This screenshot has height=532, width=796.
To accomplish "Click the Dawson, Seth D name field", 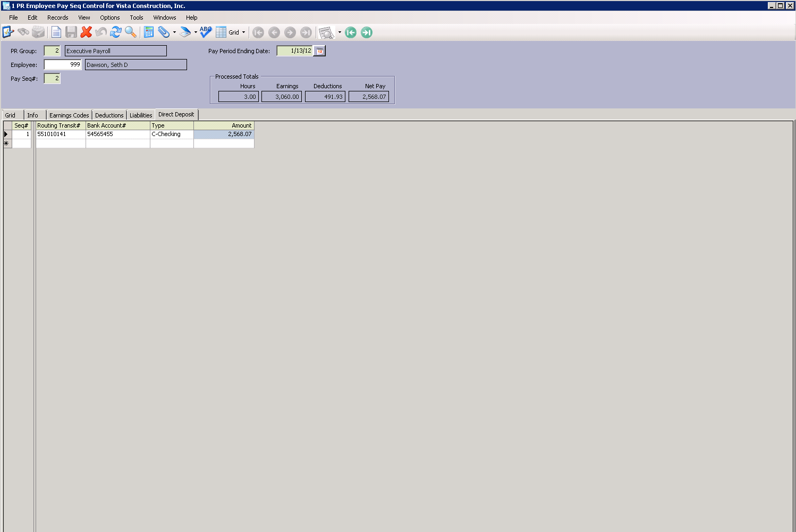I will pyautogui.click(x=136, y=65).
